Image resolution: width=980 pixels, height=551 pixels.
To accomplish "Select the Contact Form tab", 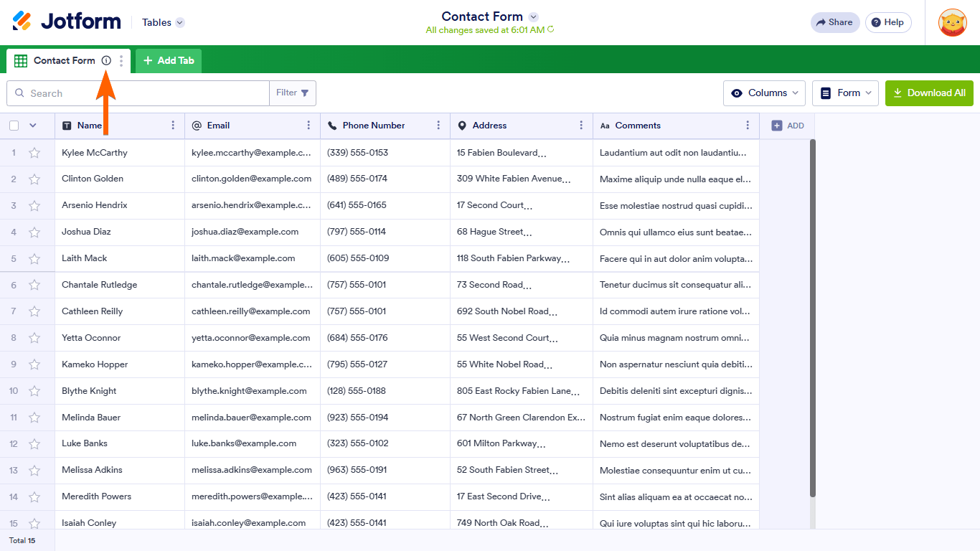I will tap(63, 61).
